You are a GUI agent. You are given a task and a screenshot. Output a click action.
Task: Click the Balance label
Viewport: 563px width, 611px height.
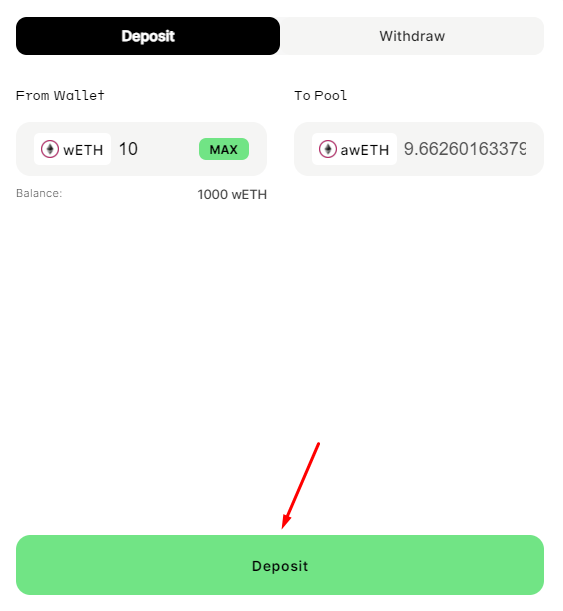39,193
